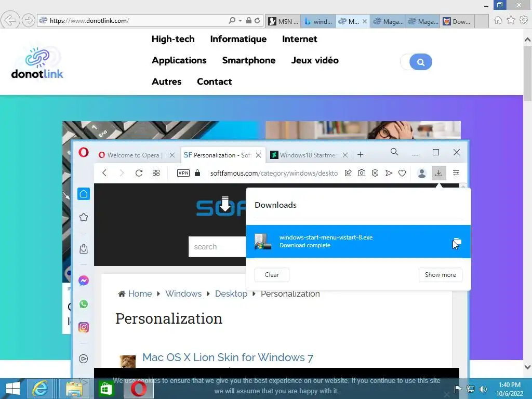The image size is (532, 399).
Task: Click Show more in Downloads popup
Action: (x=440, y=275)
